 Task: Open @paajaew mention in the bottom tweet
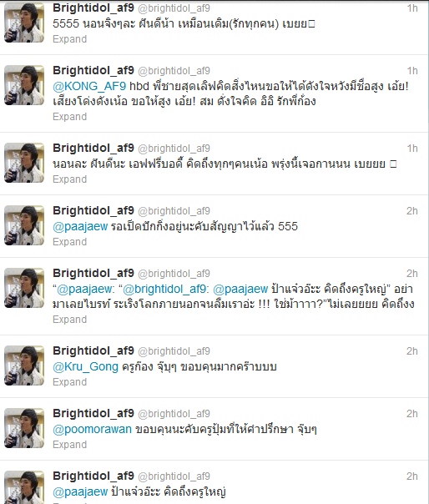point(80,491)
